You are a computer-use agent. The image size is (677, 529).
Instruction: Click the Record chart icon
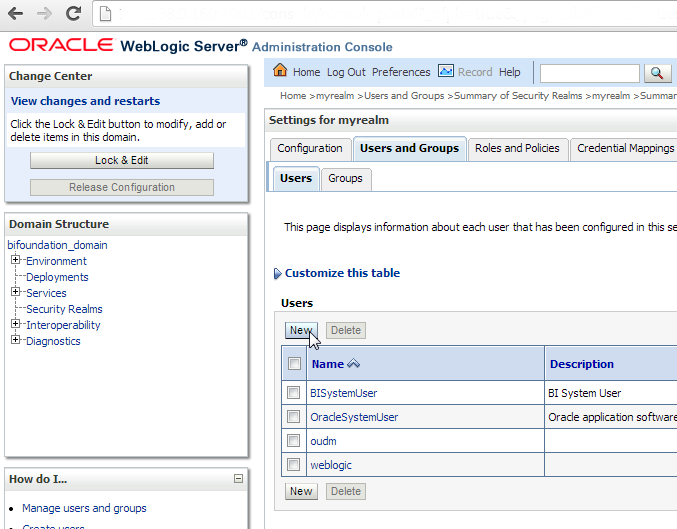click(x=446, y=71)
